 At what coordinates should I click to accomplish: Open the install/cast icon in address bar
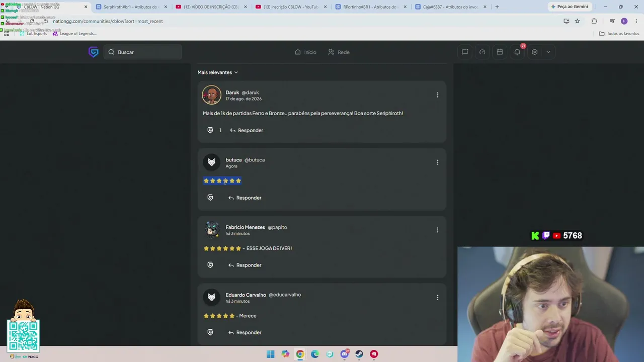pyautogui.click(x=566, y=21)
